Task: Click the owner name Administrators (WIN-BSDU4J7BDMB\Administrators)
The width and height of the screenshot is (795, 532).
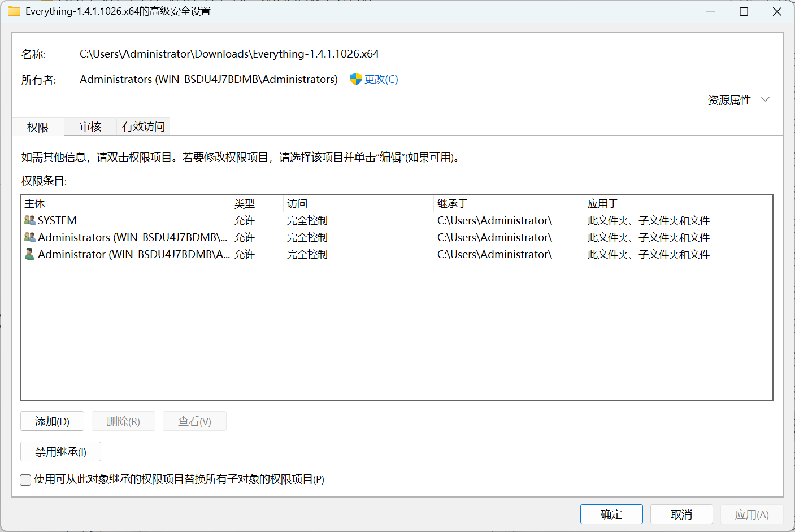Action: point(208,79)
